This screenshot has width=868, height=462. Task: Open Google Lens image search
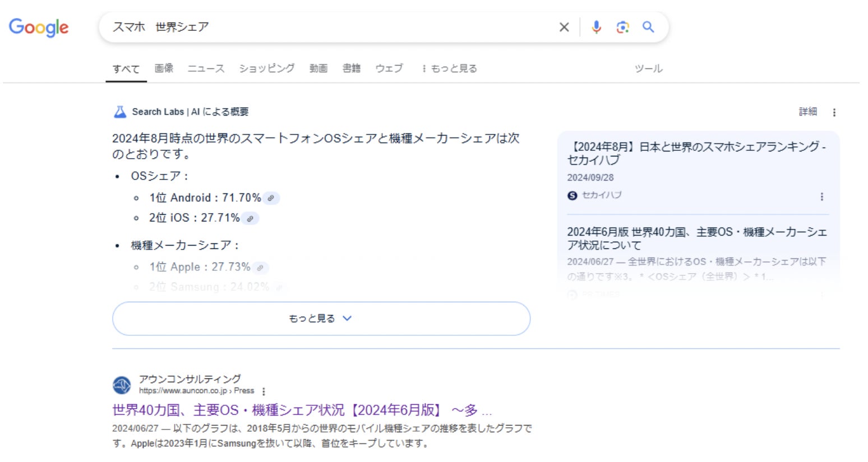click(622, 27)
